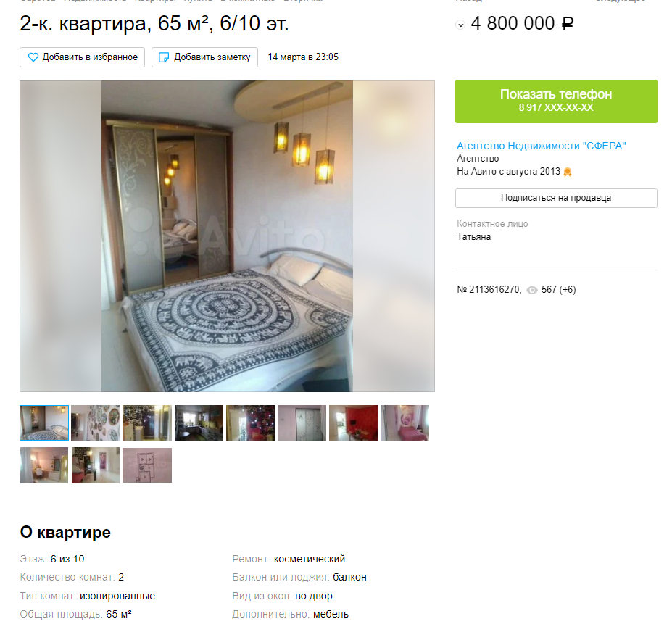The image size is (672, 632).
Task: Expand the price dropdown arrow beside 4 800 000
Action: (x=460, y=25)
